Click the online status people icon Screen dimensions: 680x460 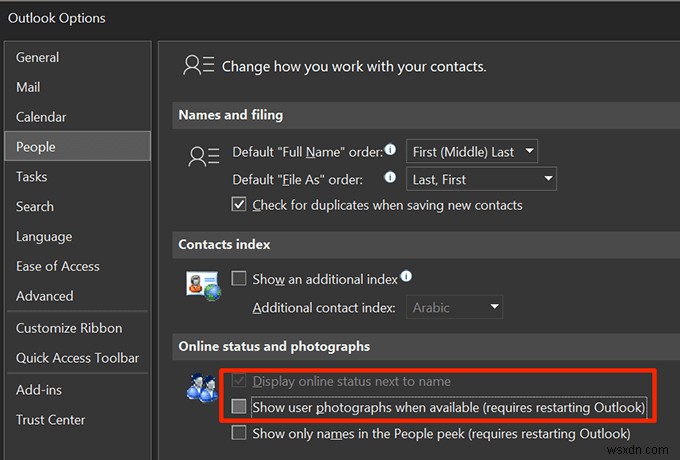point(203,387)
